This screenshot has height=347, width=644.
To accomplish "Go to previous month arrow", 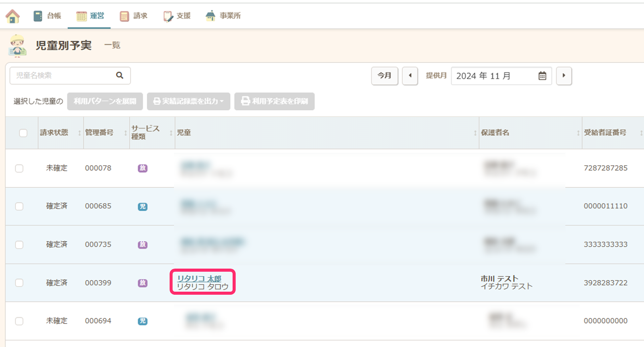I will click(410, 76).
